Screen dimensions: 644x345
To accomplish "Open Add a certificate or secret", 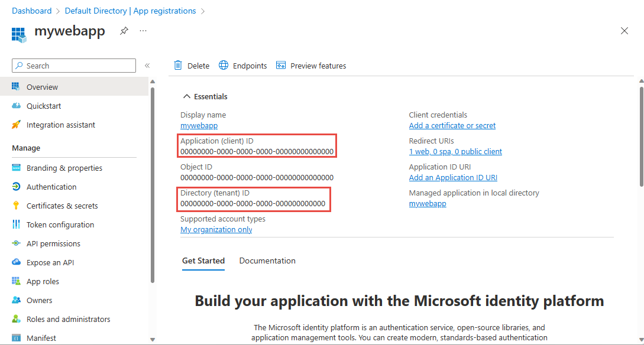I will (x=452, y=125).
